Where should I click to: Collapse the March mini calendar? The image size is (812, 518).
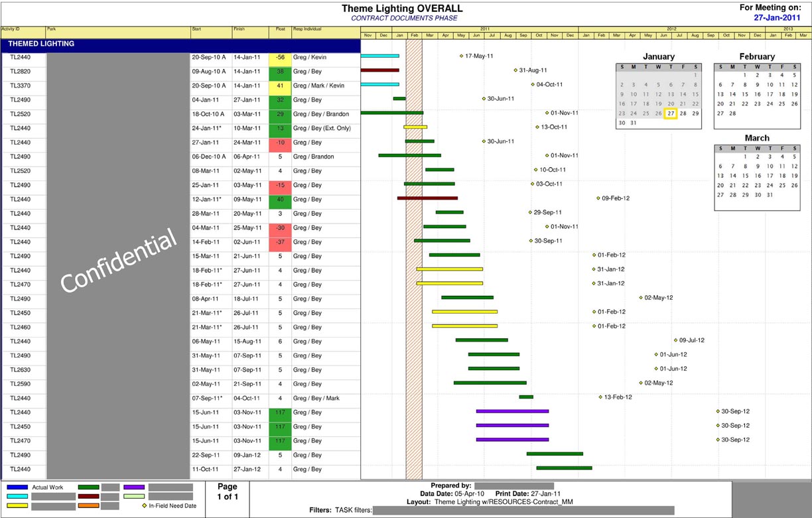[x=757, y=138]
